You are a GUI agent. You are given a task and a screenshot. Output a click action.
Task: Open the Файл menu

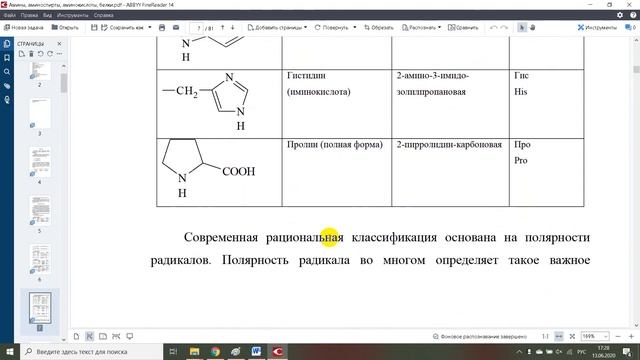9,16
